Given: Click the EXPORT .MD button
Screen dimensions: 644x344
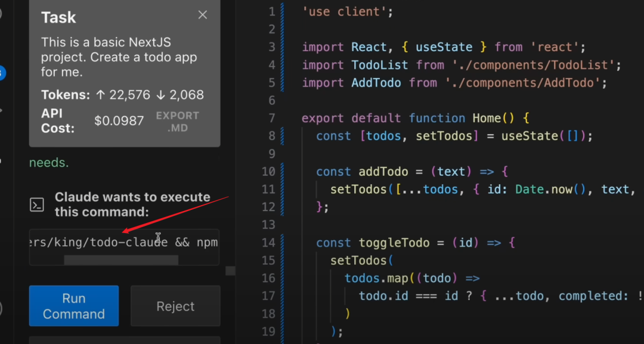Looking at the screenshot, I should (178, 122).
